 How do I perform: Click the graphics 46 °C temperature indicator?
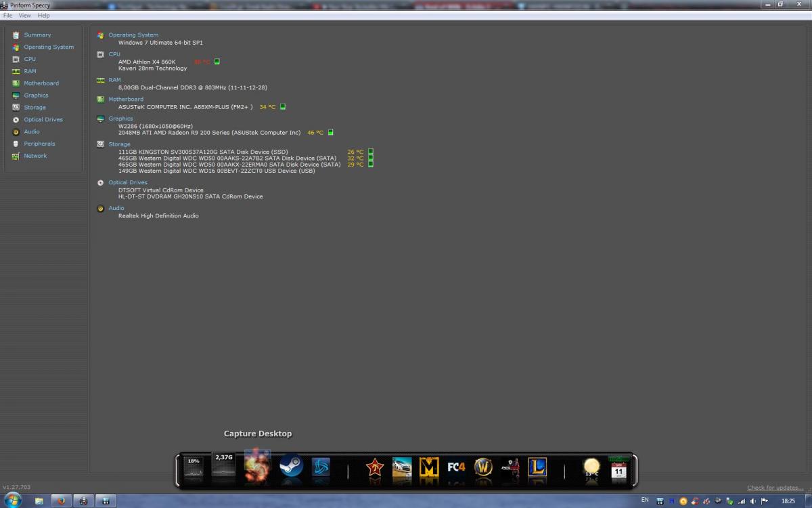[331, 132]
